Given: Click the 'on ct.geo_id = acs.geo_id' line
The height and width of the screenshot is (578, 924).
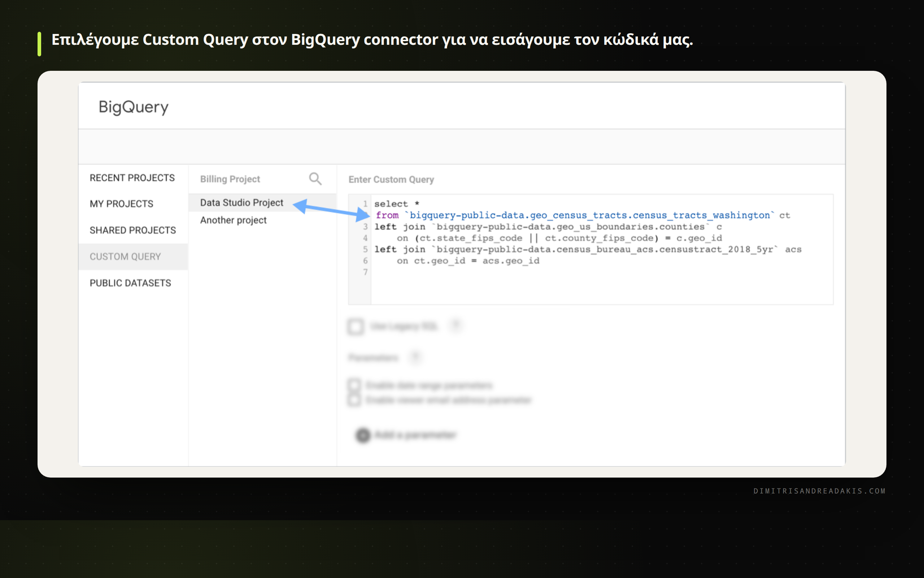Looking at the screenshot, I should coord(468,261).
